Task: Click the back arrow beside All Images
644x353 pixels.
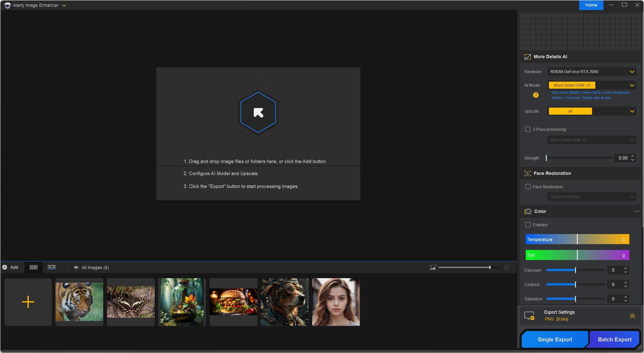Action: [x=76, y=267]
